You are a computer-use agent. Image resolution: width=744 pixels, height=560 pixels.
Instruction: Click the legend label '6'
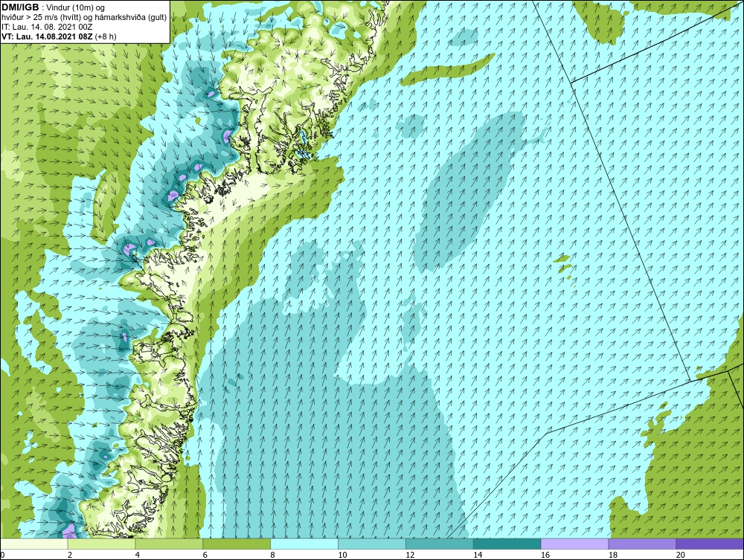click(x=205, y=555)
